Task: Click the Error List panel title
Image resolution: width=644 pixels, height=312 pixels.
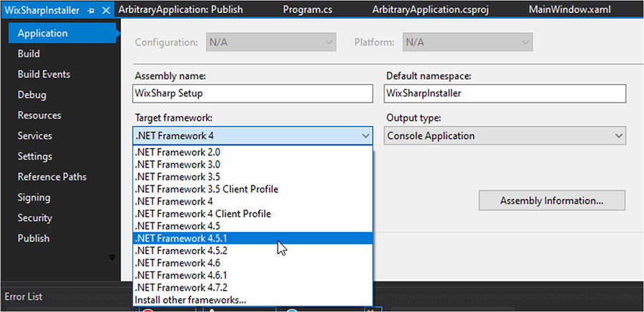Action: point(24,297)
